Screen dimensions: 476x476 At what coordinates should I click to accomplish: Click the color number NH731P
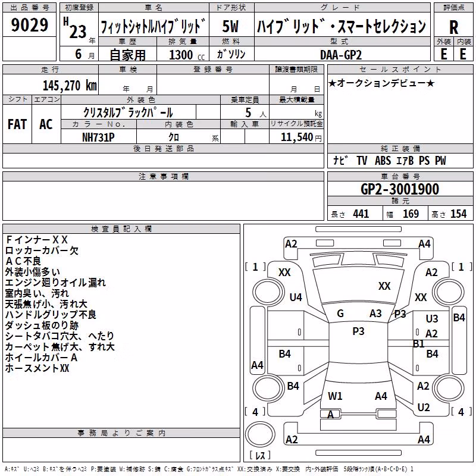tap(98, 137)
